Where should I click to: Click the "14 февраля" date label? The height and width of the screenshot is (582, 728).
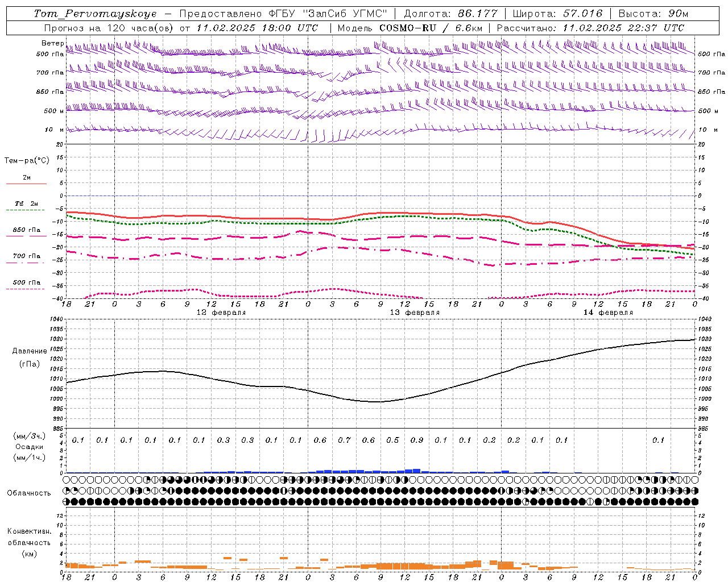(x=608, y=313)
